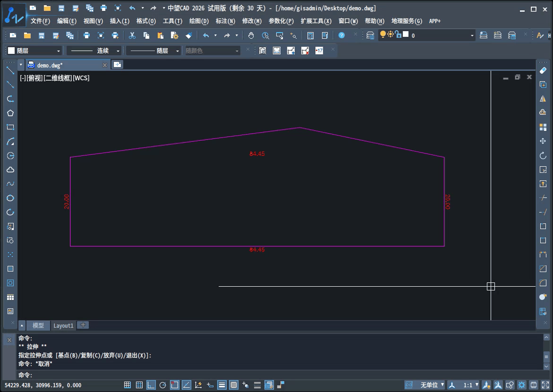
Task: Activate the Pan hand tool
Action: tap(251, 35)
